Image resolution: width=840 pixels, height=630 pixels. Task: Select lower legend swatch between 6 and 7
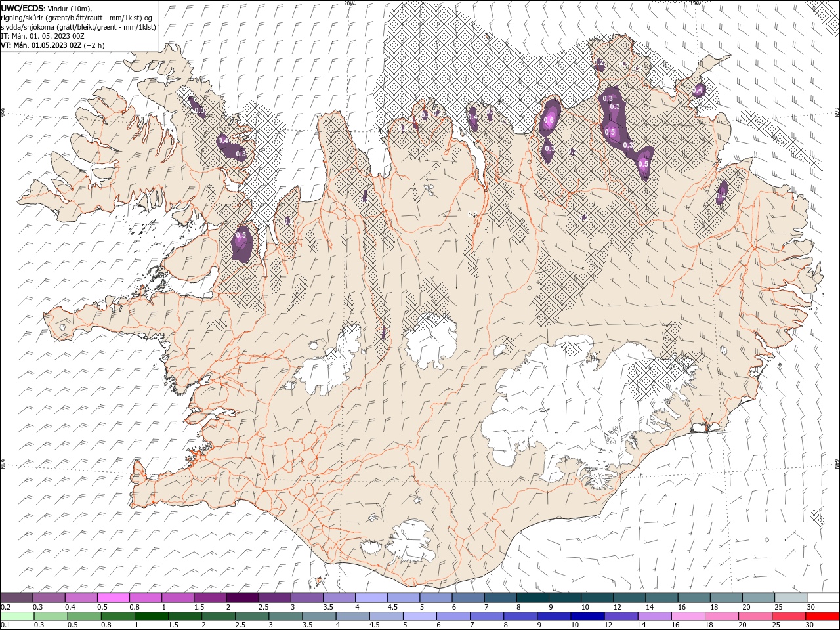click(x=453, y=616)
